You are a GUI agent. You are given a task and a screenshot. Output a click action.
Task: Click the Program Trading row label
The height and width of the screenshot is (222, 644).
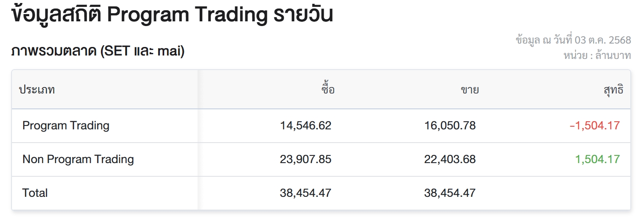(x=66, y=126)
